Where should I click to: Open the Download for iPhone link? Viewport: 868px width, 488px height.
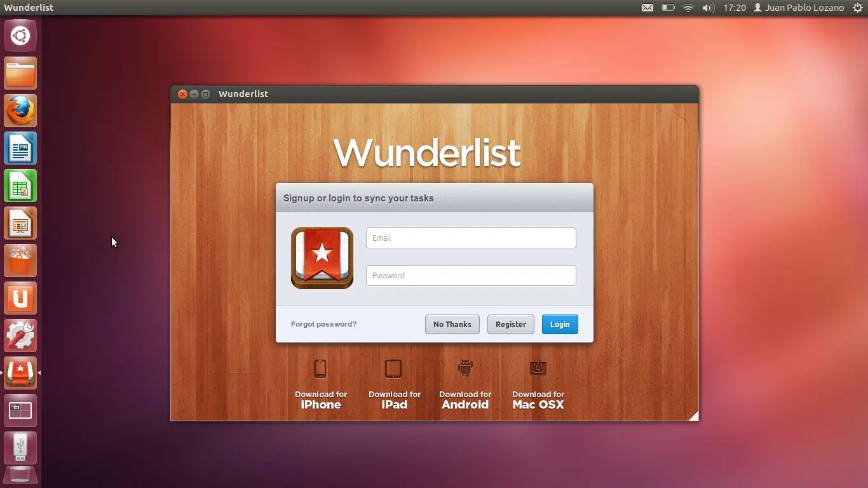pos(321,400)
